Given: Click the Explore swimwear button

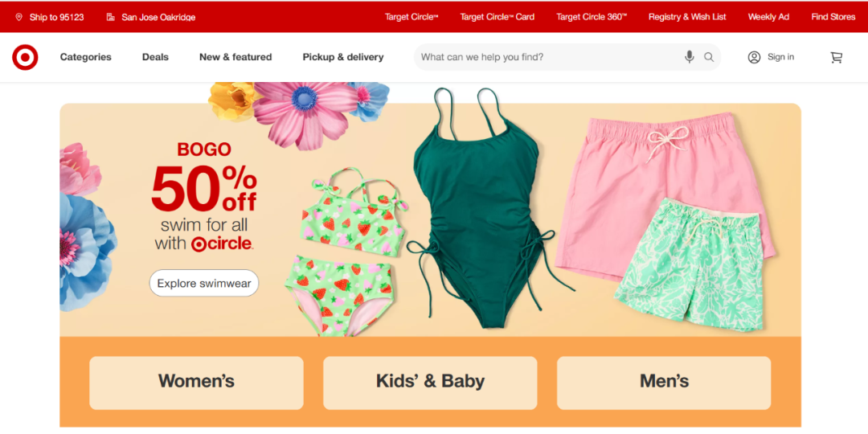Looking at the screenshot, I should pos(203,284).
